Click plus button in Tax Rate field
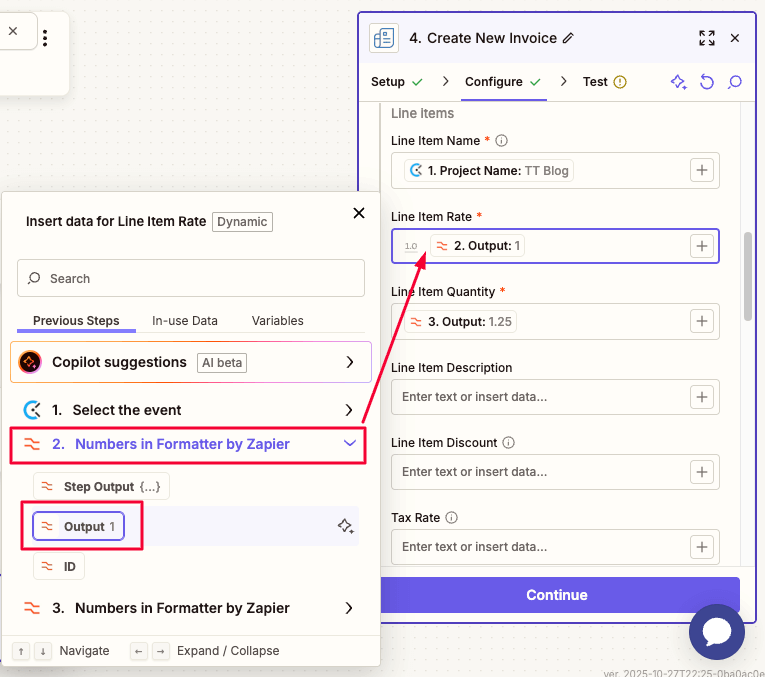 pyautogui.click(x=702, y=547)
